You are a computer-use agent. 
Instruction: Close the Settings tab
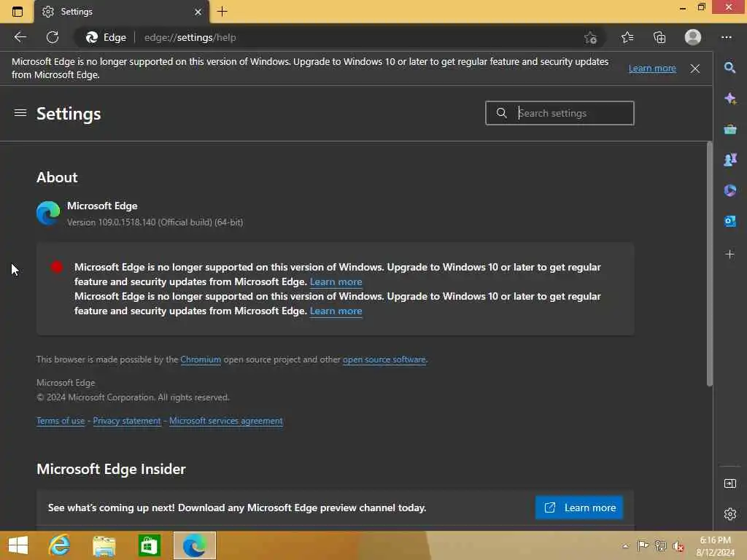(x=198, y=12)
